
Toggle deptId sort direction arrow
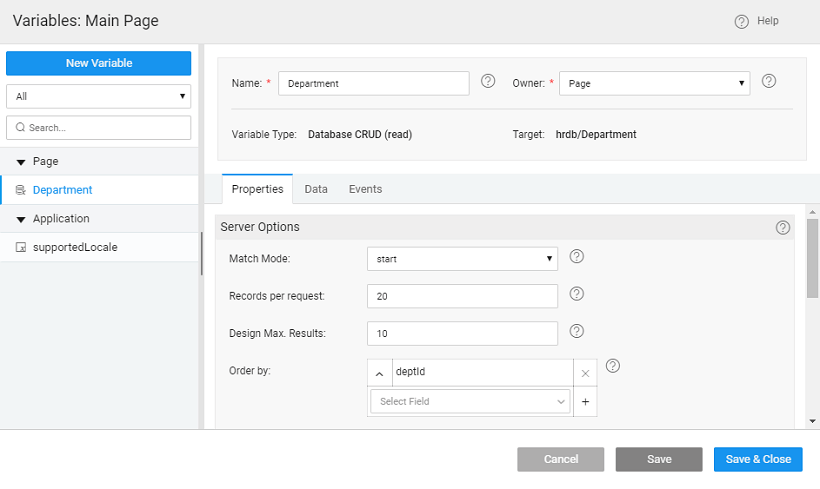pos(379,373)
